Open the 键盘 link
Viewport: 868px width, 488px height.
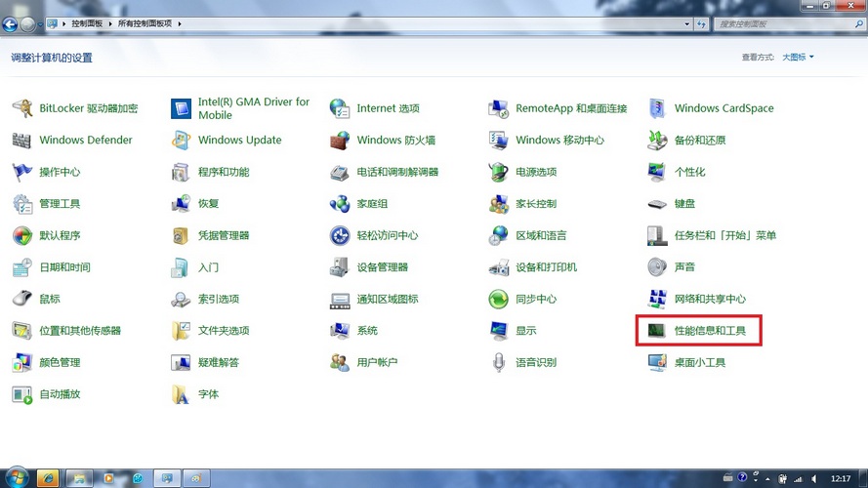(x=684, y=204)
